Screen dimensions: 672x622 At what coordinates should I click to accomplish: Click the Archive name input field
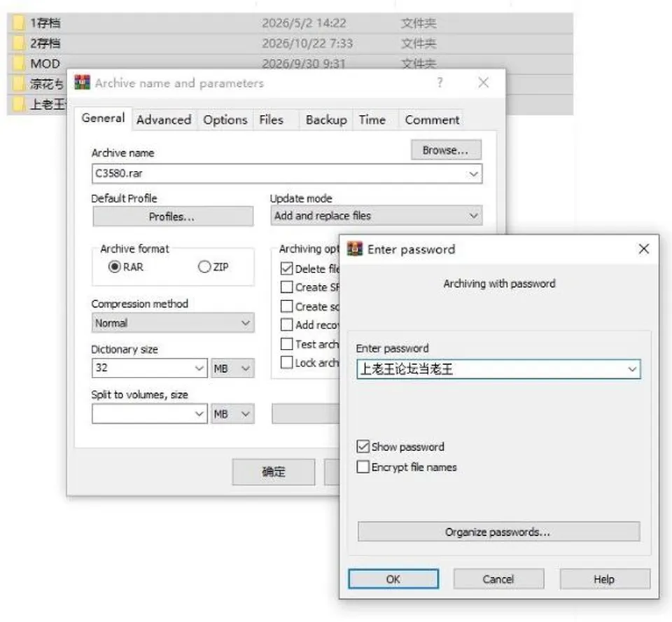[x=287, y=173]
